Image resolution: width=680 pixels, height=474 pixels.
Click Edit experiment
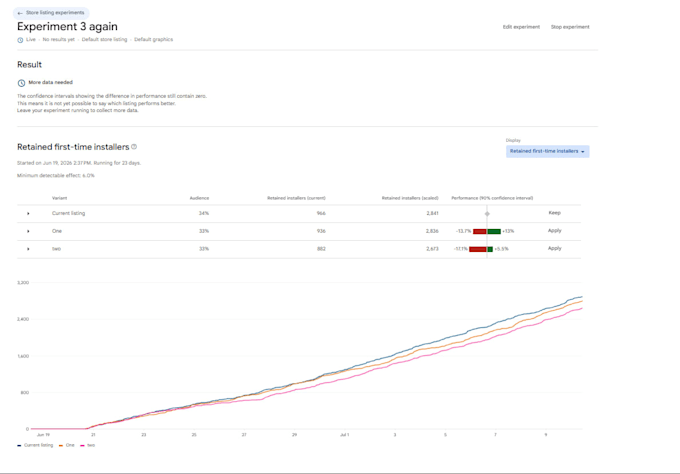tap(521, 27)
